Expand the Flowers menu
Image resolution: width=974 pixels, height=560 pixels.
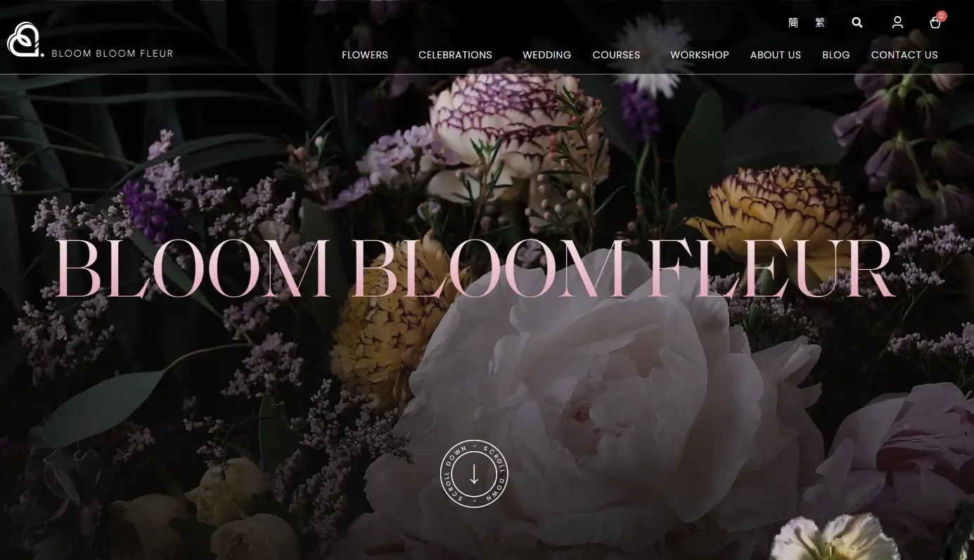click(x=365, y=55)
